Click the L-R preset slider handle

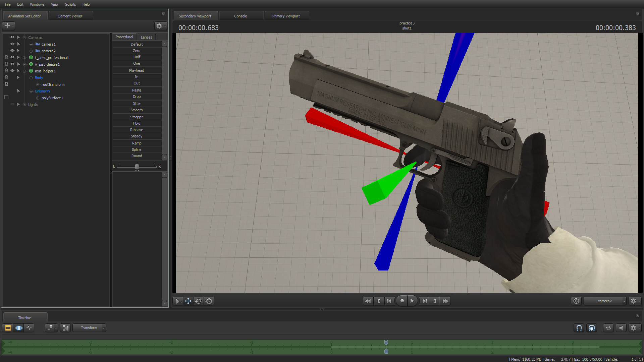point(137,167)
